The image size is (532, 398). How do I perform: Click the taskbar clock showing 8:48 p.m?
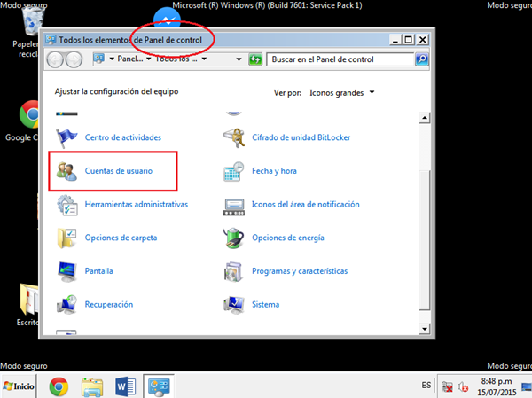click(x=497, y=386)
